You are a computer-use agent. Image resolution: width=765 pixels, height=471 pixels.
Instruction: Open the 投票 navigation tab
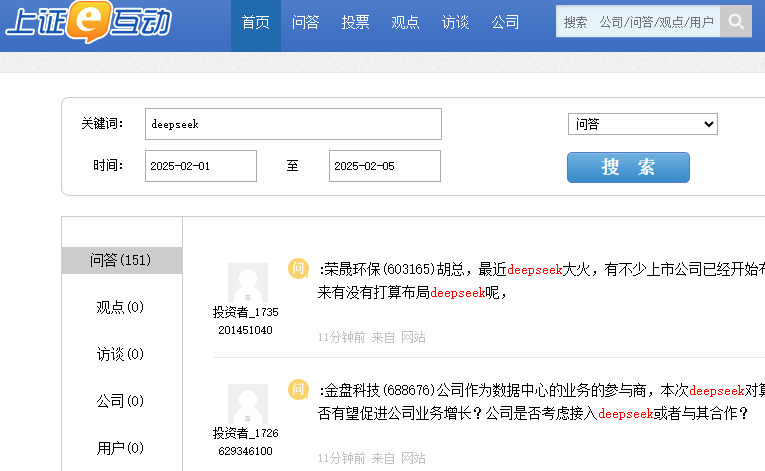355,22
